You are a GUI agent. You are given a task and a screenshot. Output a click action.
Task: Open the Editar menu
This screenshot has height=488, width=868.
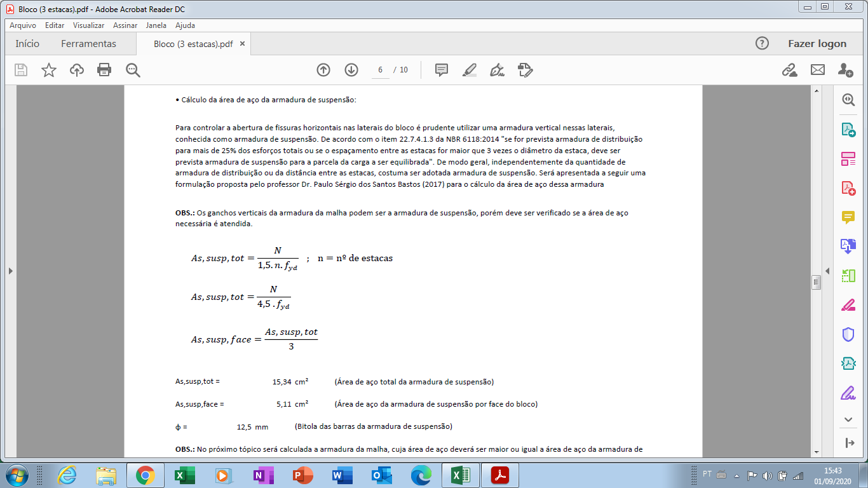(55, 25)
